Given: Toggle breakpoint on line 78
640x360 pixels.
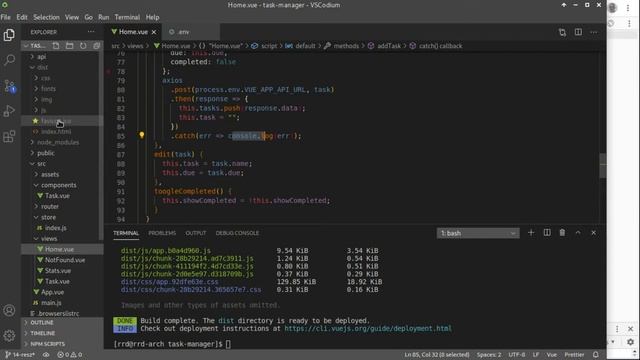Looking at the screenshot, I should tap(109, 71).
